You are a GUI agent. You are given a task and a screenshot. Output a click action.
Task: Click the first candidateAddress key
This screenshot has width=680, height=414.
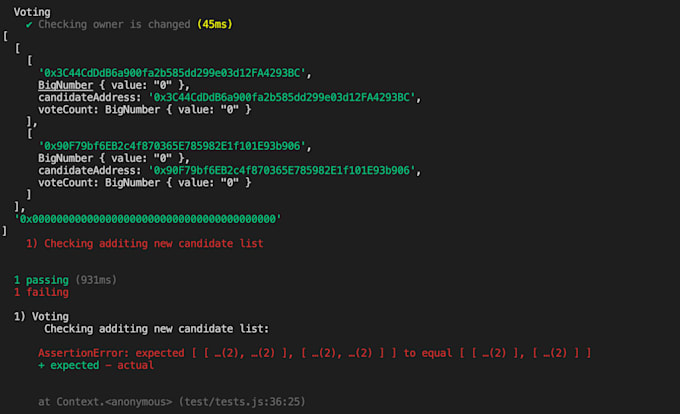90,98
